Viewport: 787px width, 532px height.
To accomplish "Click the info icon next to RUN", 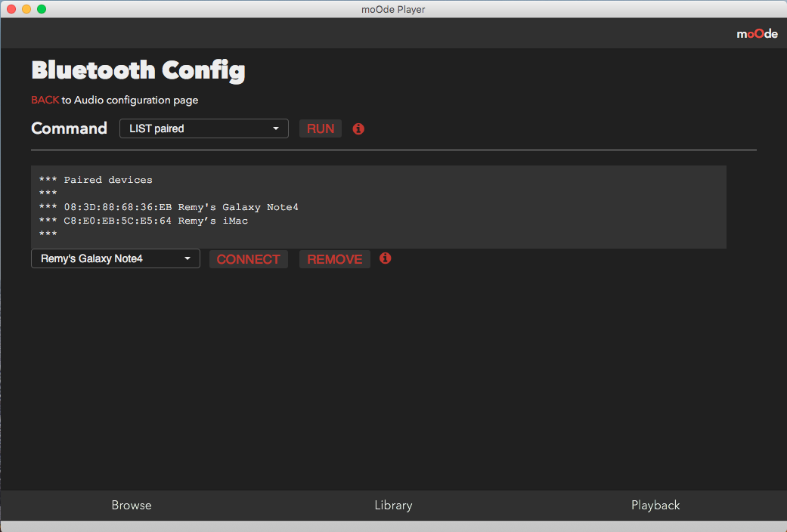I will tap(358, 129).
